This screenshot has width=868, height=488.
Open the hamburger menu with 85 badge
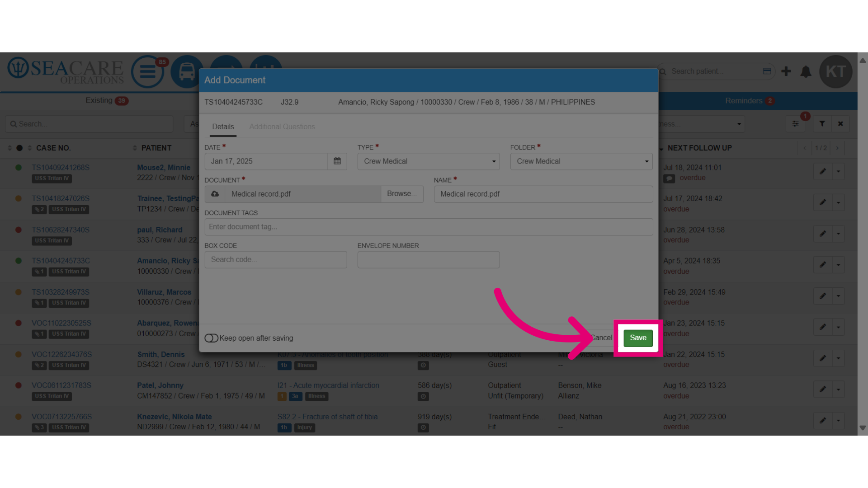point(148,71)
